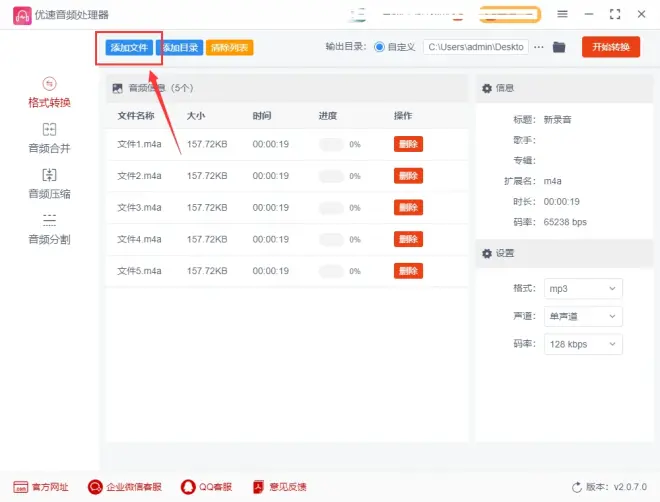
Task: Delete 文件1.m4a from the list
Action: [x=408, y=144]
